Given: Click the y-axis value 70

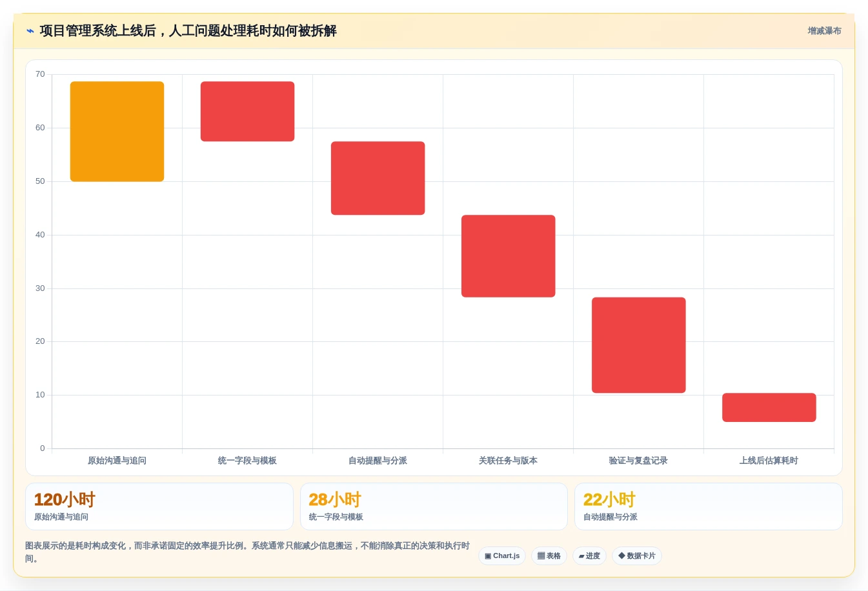Looking at the screenshot, I should (x=40, y=74).
